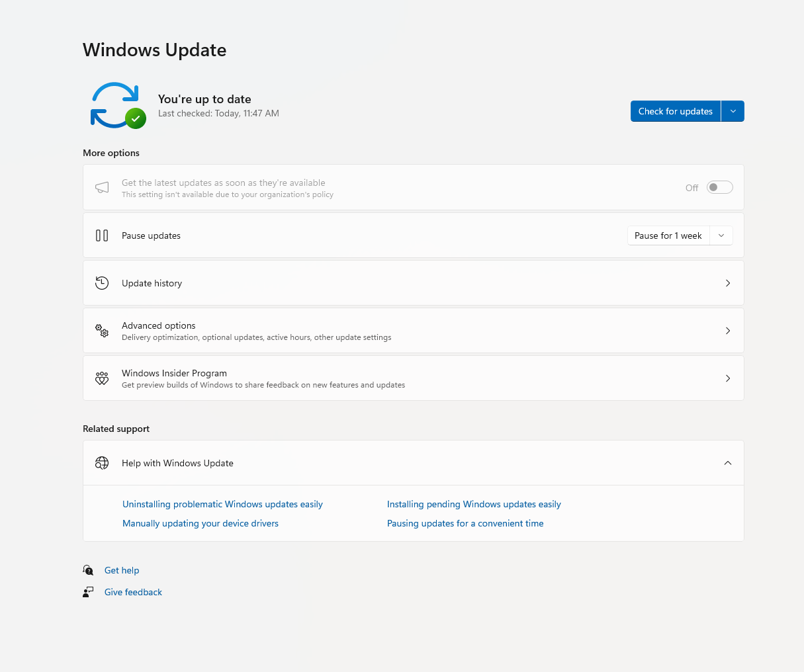
Task: Click the You're up to date status text
Action: [x=204, y=99]
